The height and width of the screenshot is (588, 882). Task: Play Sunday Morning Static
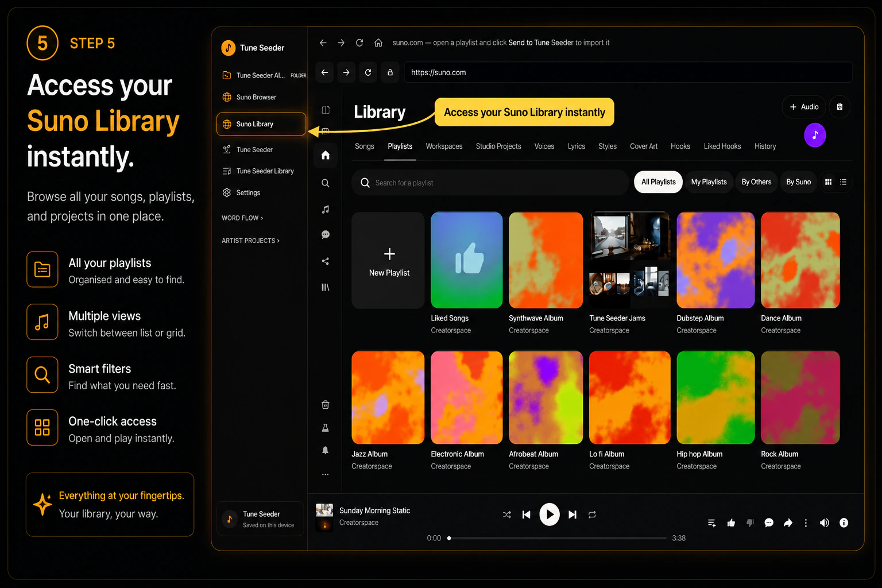pos(550,514)
